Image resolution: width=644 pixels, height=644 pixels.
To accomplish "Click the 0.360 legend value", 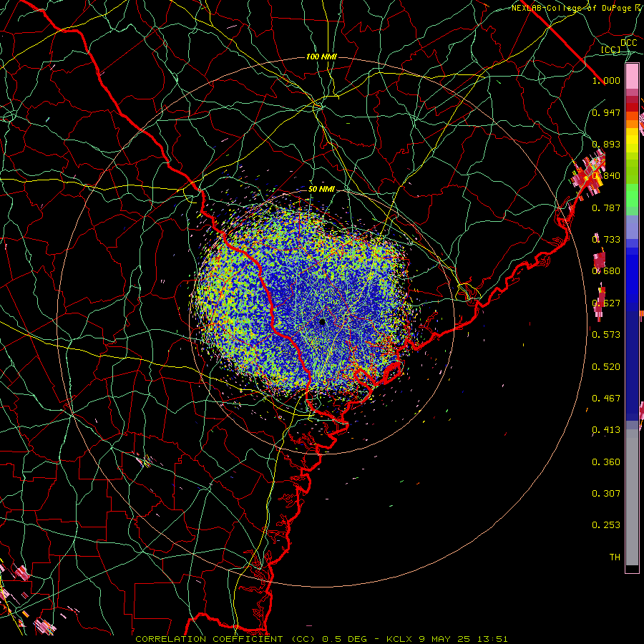I will (606, 462).
